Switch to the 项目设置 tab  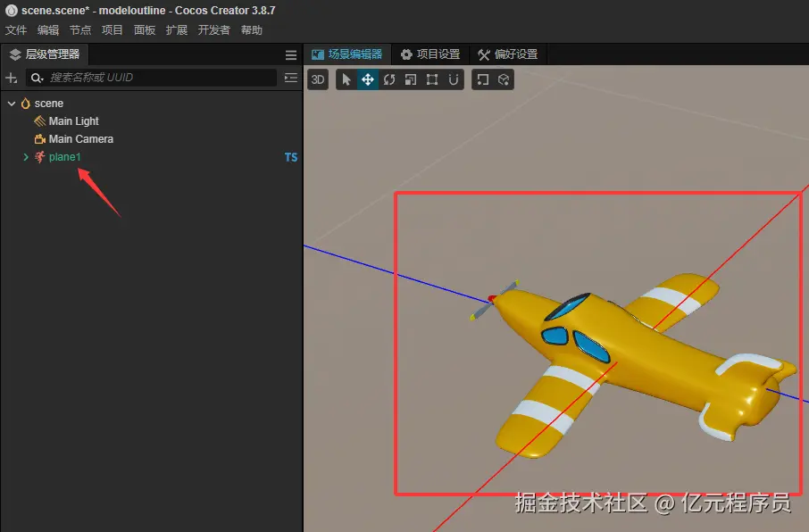[430, 54]
